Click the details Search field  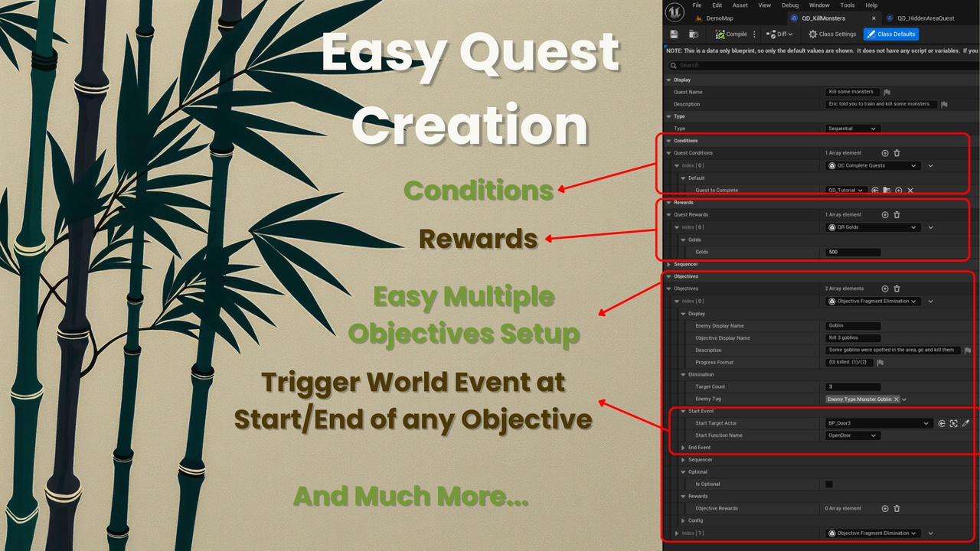point(823,65)
